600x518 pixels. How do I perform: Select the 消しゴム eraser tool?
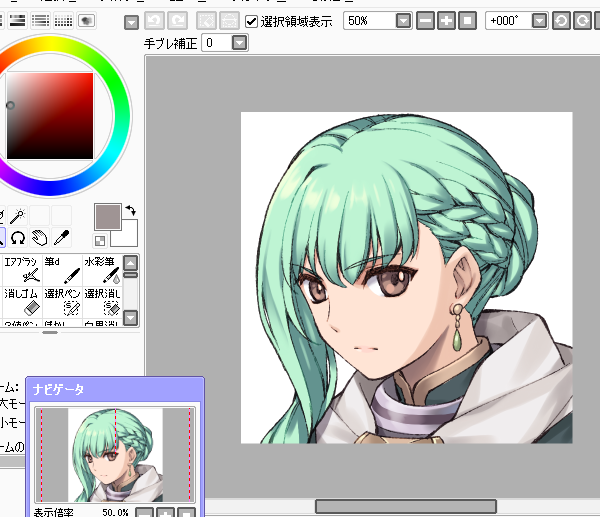(22, 302)
